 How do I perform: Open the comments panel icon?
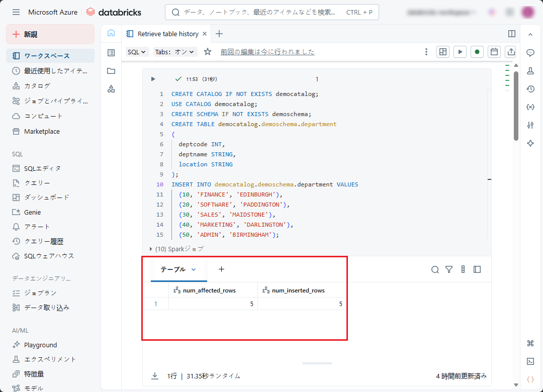[530, 53]
